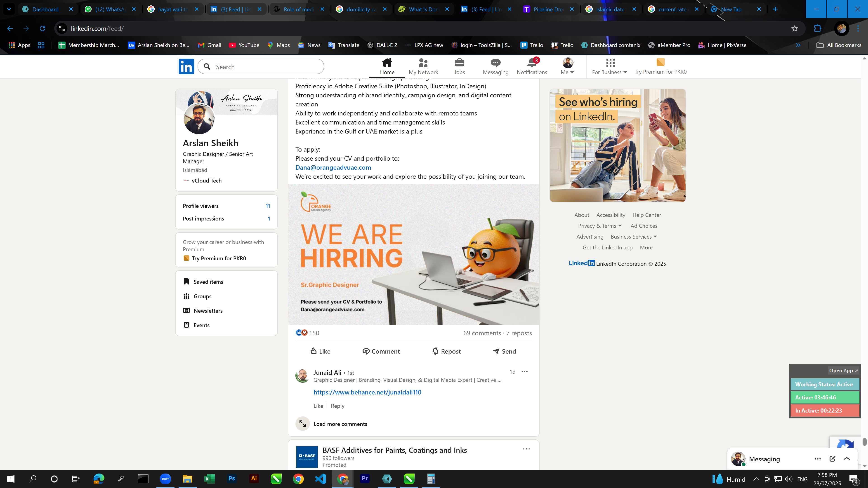Open My Network page

point(423,66)
